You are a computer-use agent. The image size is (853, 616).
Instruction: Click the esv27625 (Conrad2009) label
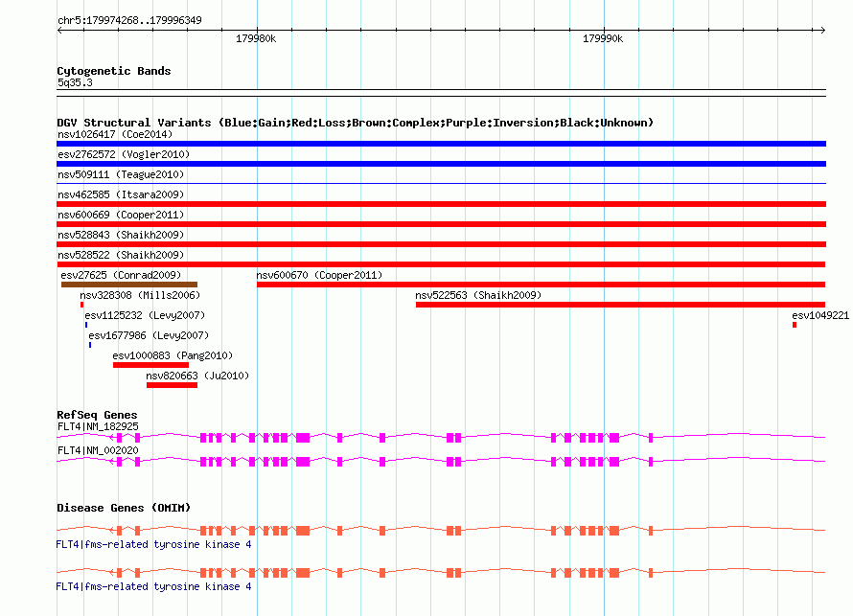pos(121,275)
